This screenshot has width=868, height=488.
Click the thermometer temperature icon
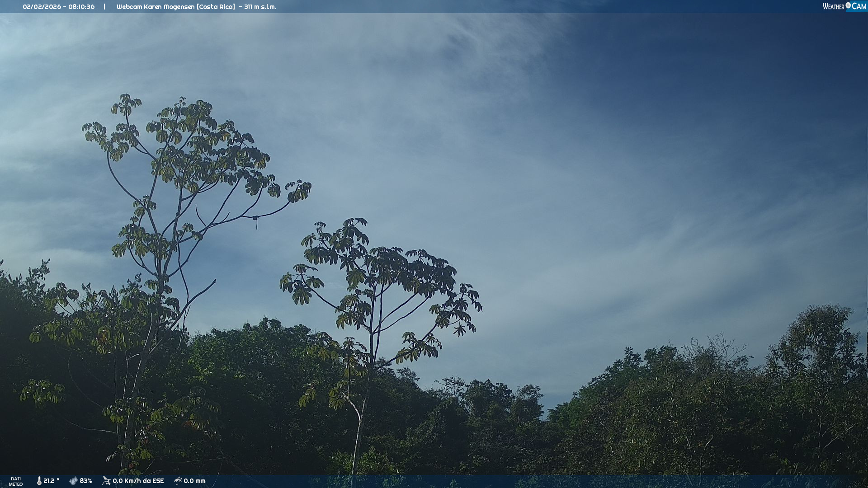pos(39,481)
